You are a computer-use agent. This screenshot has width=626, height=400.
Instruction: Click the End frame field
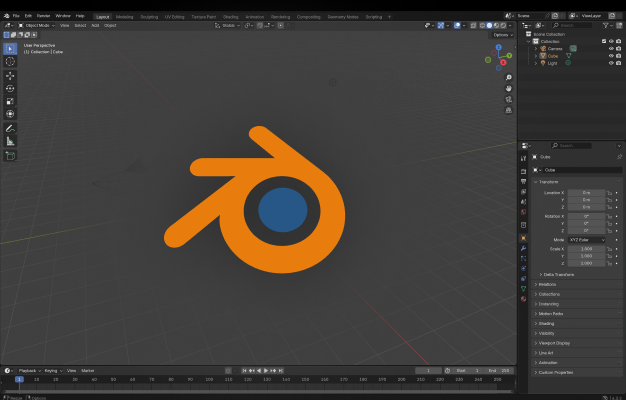[x=499, y=371]
